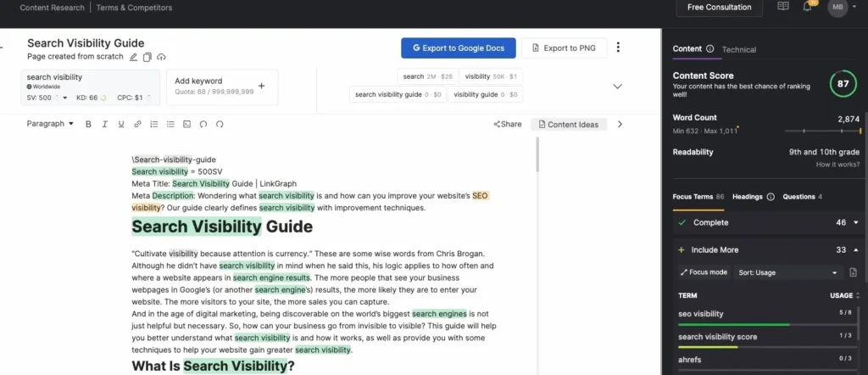Click Export to Google Docs button
This screenshot has width=868, height=375.
[457, 48]
